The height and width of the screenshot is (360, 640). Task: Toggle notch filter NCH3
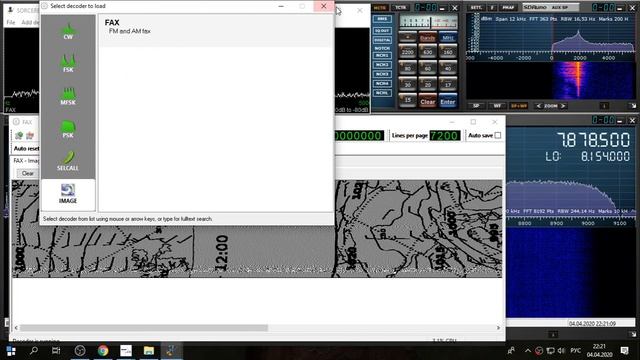pyautogui.click(x=382, y=74)
